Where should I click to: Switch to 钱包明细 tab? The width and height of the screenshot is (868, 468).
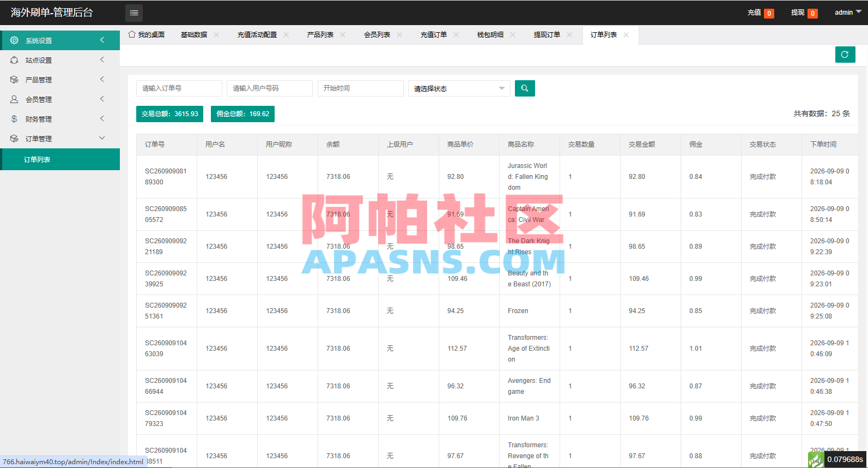click(x=490, y=34)
